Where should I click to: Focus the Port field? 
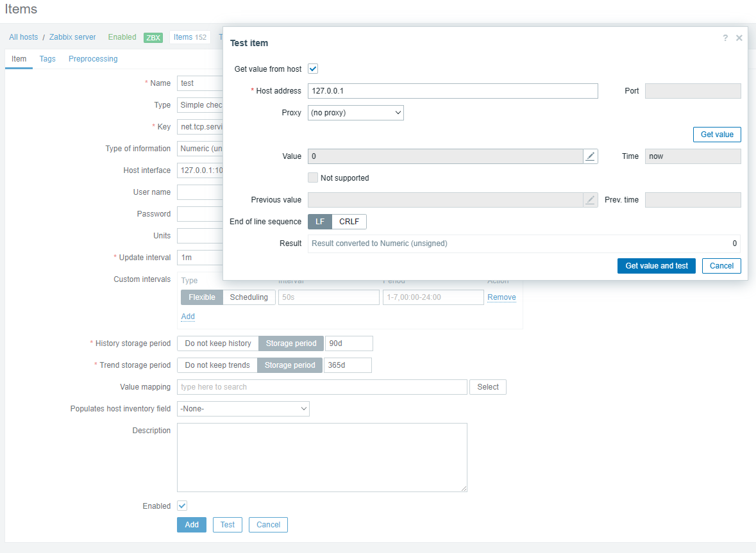click(x=693, y=91)
